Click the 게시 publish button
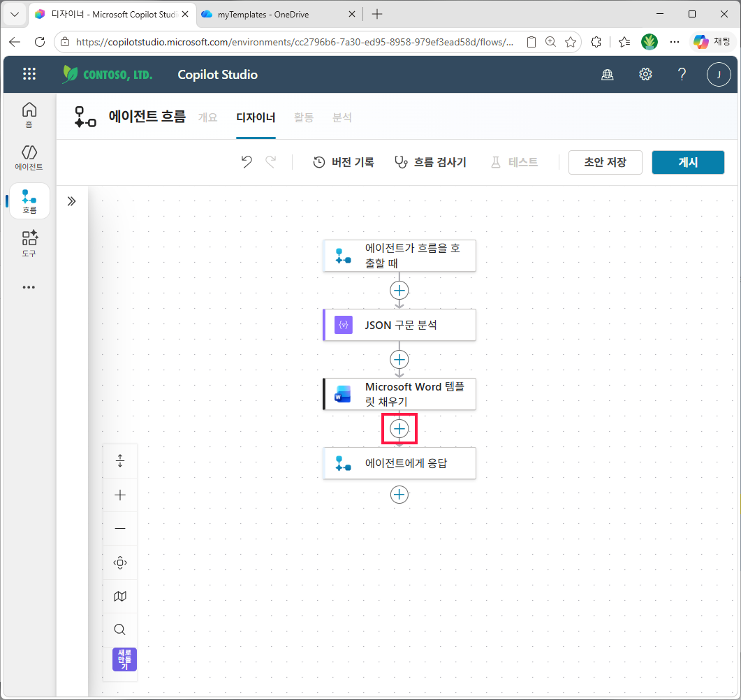Screen dimensions: 741x700 point(688,162)
